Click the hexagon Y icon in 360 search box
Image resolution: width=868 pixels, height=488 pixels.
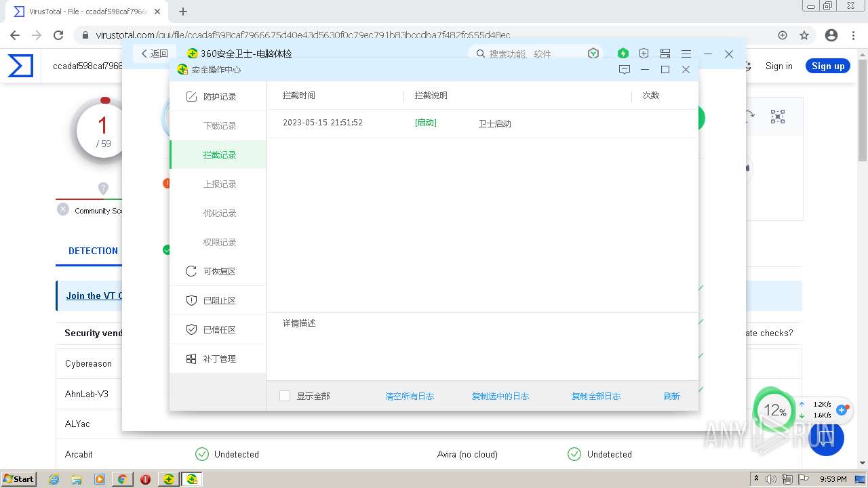[x=593, y=54]
